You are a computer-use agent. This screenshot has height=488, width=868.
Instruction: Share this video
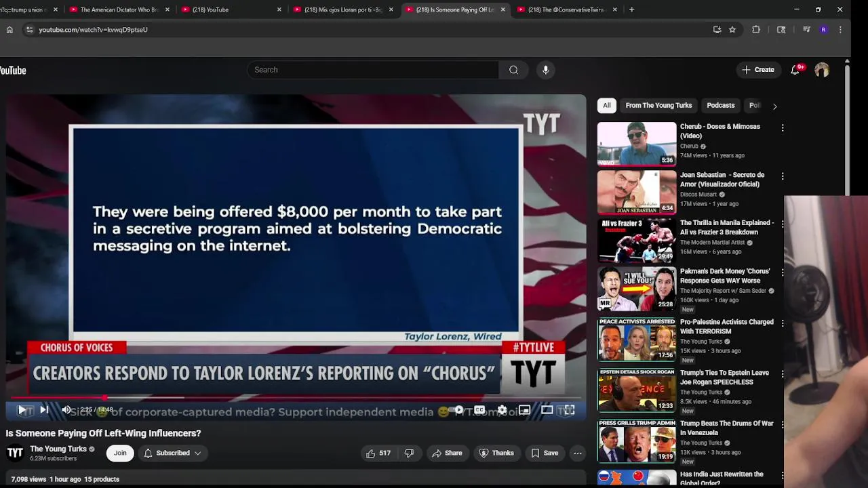pos(447,453)
